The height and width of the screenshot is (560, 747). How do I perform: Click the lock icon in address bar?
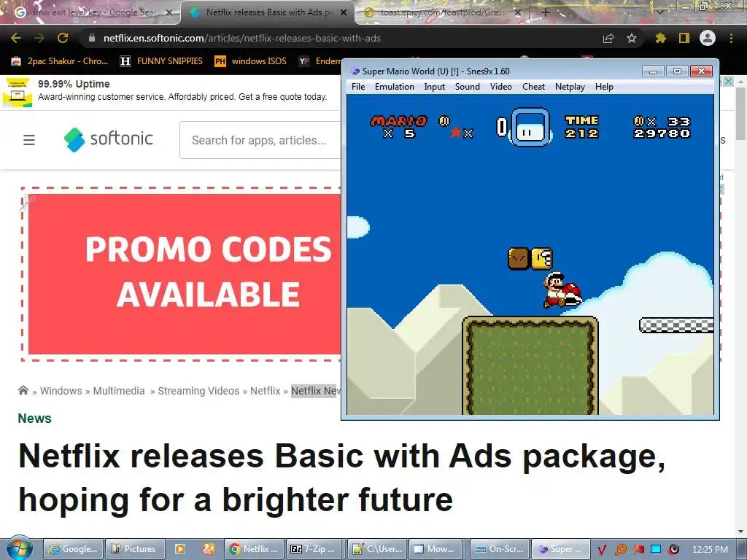[92, 38]
